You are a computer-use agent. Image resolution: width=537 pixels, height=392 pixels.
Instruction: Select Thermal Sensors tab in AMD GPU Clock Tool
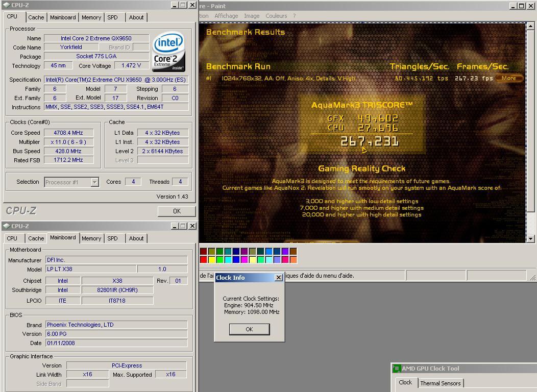point(441,383)
